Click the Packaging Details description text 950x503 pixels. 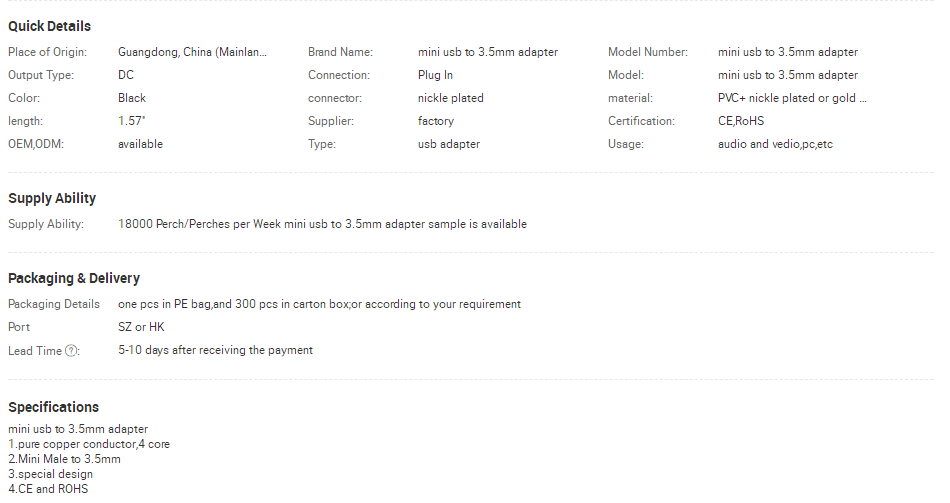(x=319, y=304)
